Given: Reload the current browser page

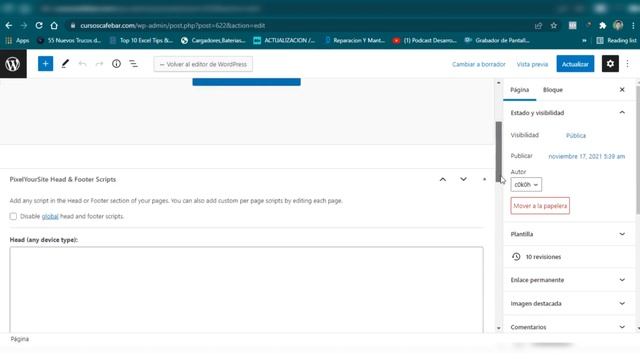Looking at the screenshot, I should [x=39, y=25].
